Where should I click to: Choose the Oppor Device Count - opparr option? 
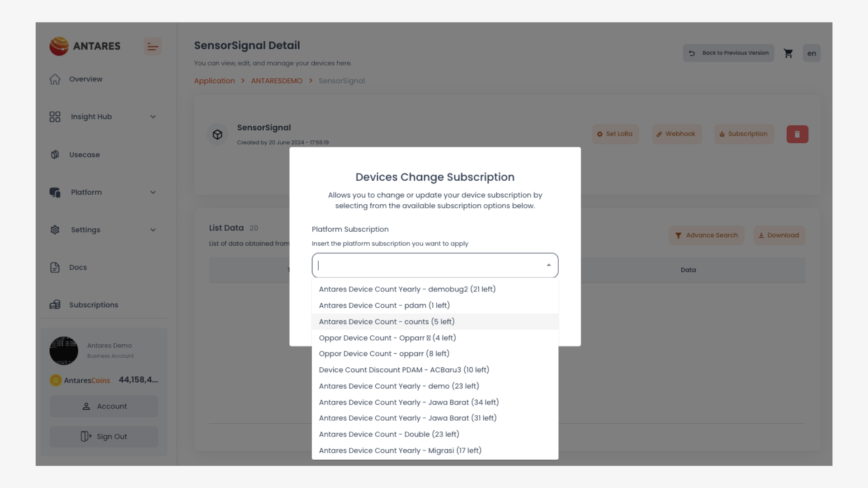click(384, 354)
